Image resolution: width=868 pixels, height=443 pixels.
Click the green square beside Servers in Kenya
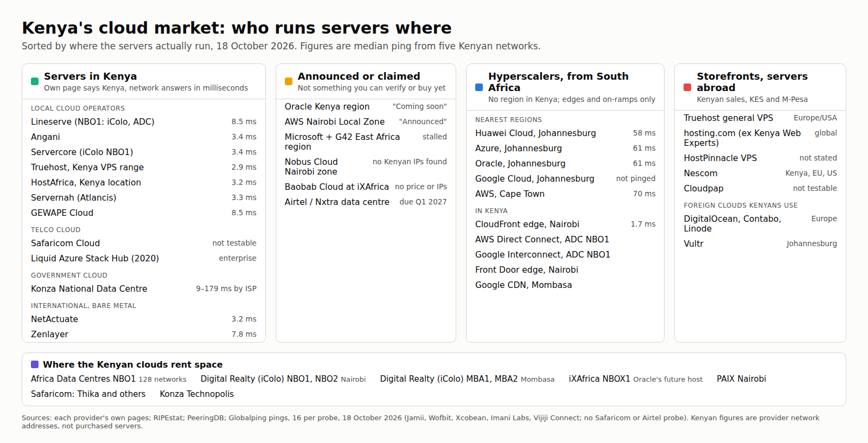point(35,81)
